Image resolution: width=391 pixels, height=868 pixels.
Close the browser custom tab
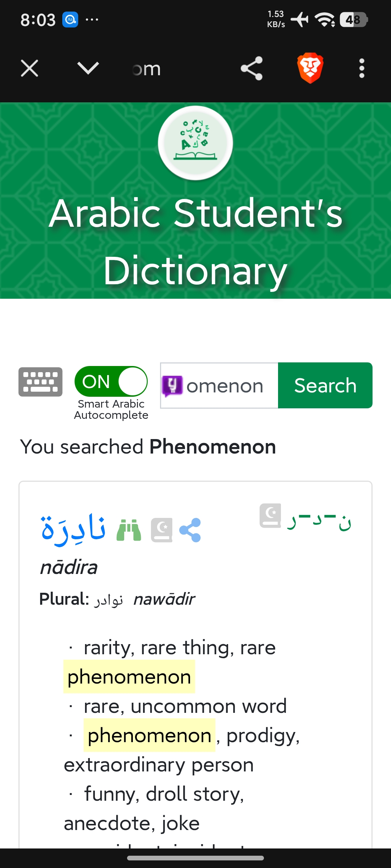pyautogui.click(x=29, y=68)
